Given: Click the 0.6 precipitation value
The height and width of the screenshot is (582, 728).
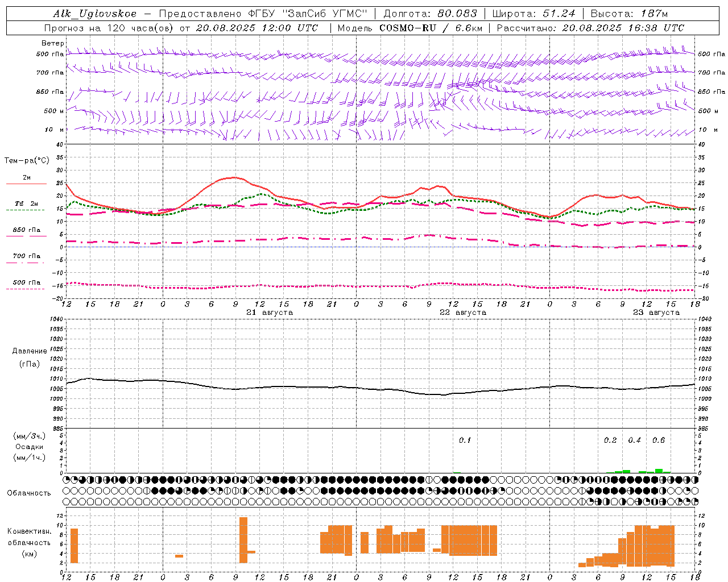Looking at the screenshot, I should [659, 440].
